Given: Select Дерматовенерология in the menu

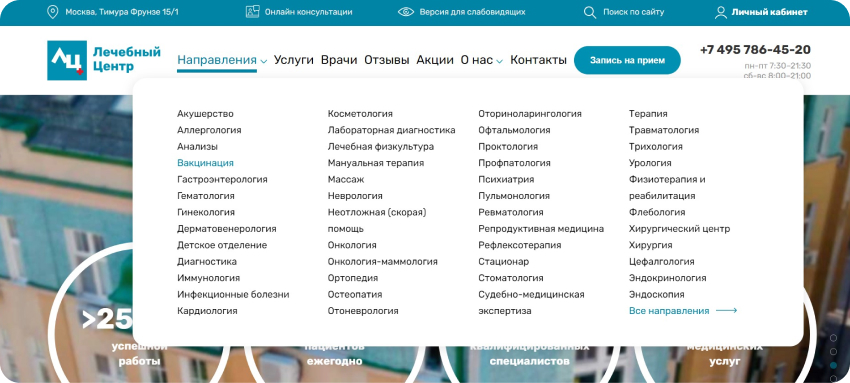Looking at the screenshot, I should coord(227,229).
